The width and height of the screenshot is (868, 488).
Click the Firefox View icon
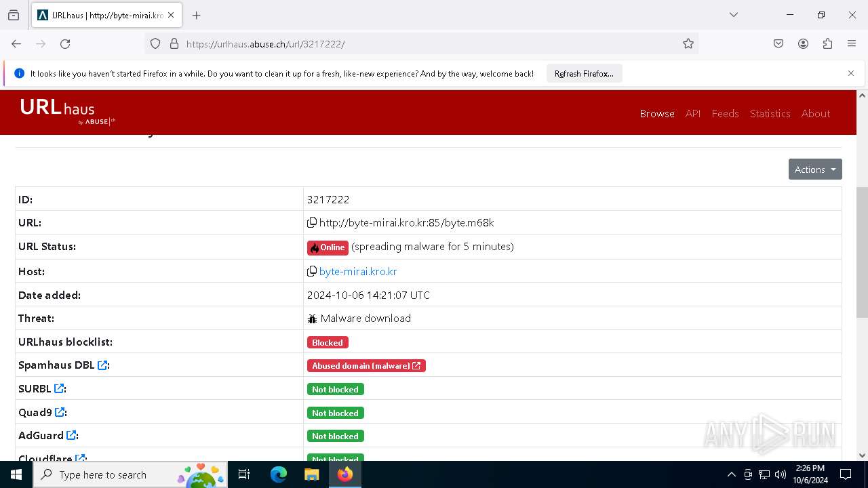coord(14,15)
